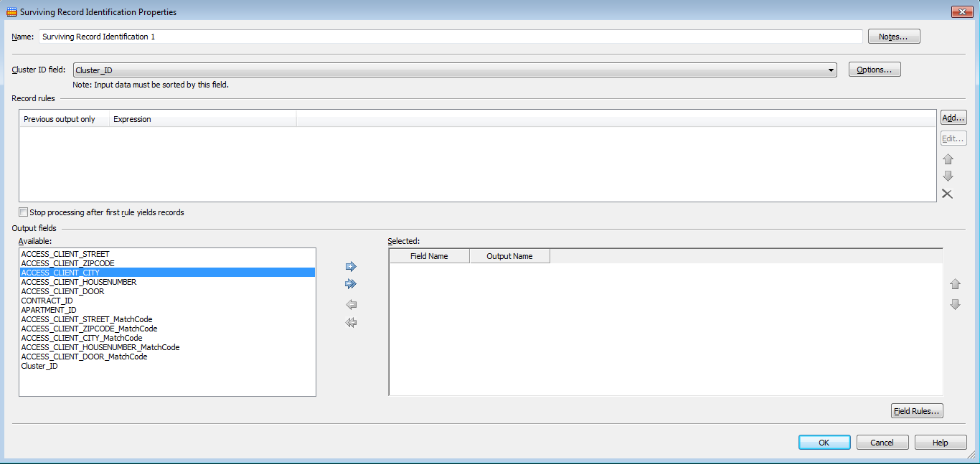The width and height of the screenshot is (980, 467).
Task: Click the up arrow beside the Selected fields table
Action: [955, 283]
